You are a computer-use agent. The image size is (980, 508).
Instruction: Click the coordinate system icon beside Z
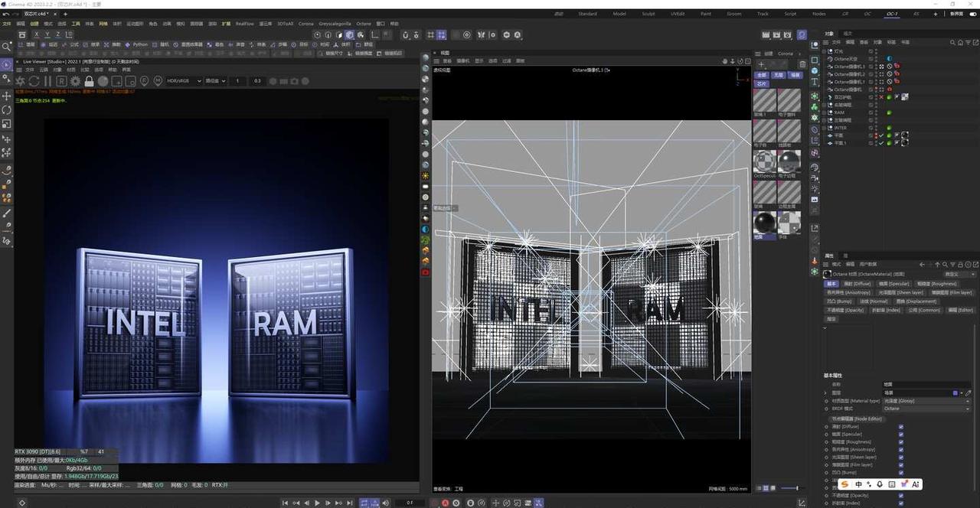point(69,34)
